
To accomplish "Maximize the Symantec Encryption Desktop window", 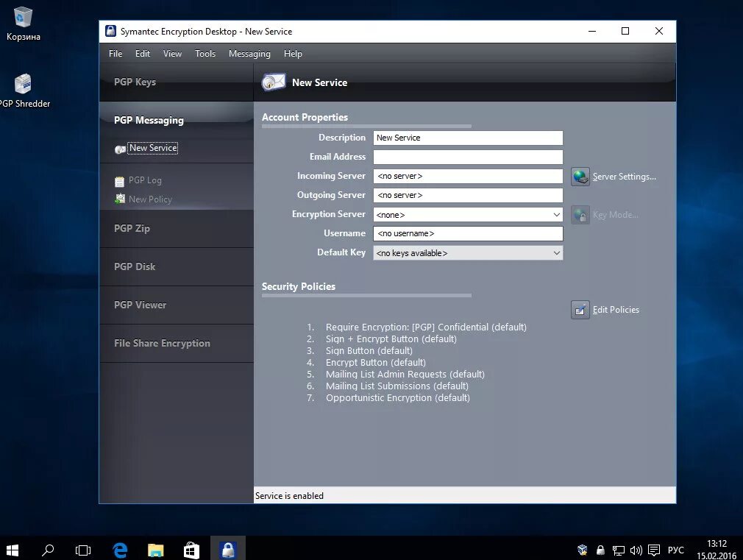I will 625,32.
